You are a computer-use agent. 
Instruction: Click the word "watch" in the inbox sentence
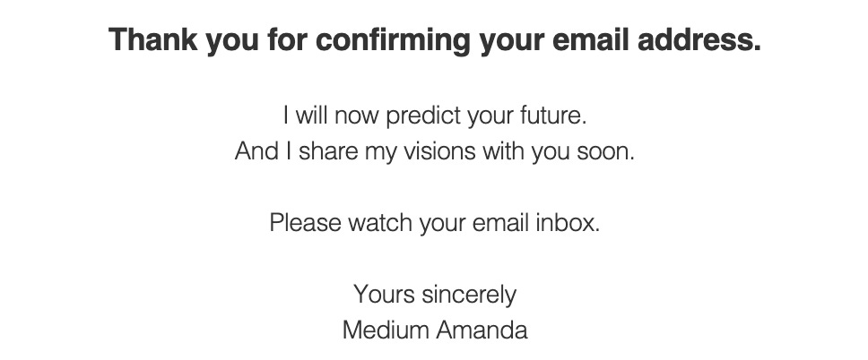tap(380, 223)
